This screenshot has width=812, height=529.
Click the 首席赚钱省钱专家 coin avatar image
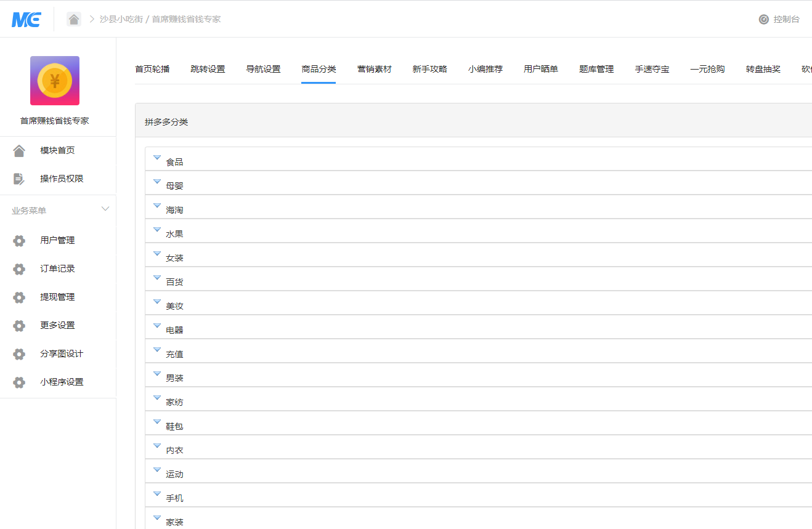point(54,81)
